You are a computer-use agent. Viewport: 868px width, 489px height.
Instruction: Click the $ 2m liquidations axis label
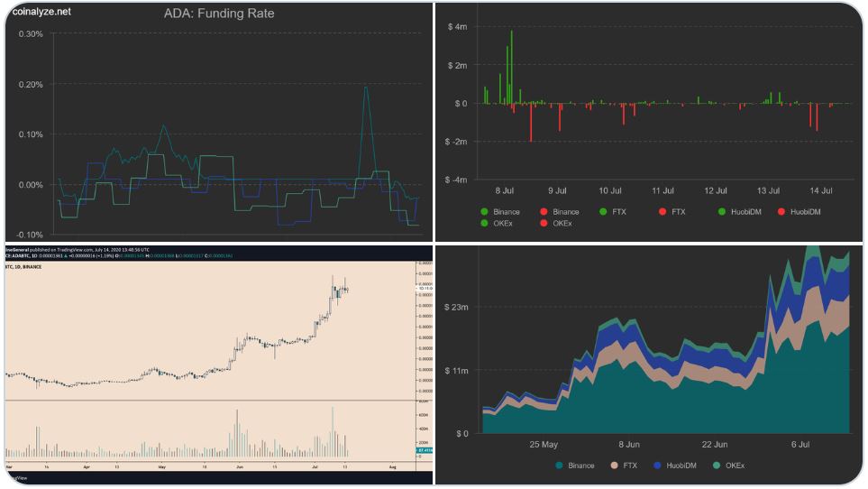click(457, 65)
